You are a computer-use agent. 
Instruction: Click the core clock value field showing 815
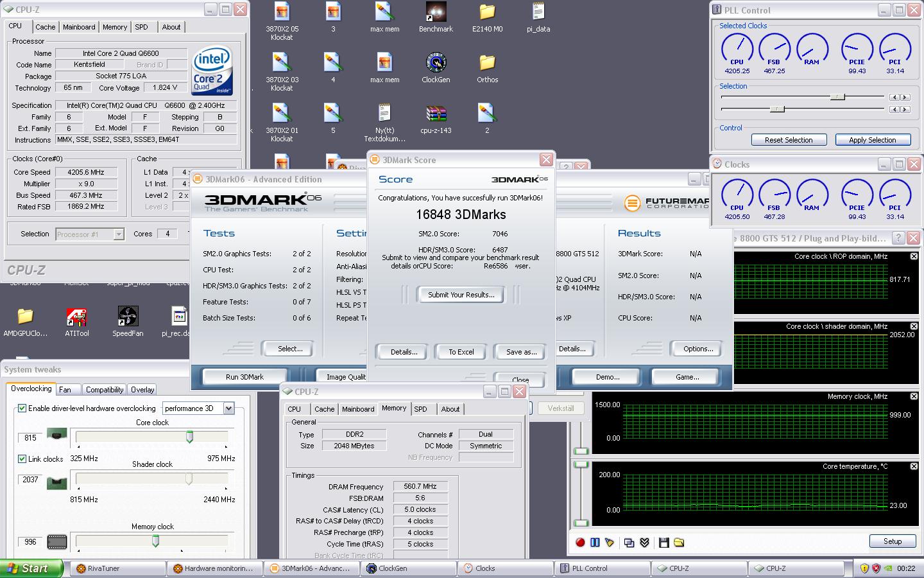(x=30, y=438)
